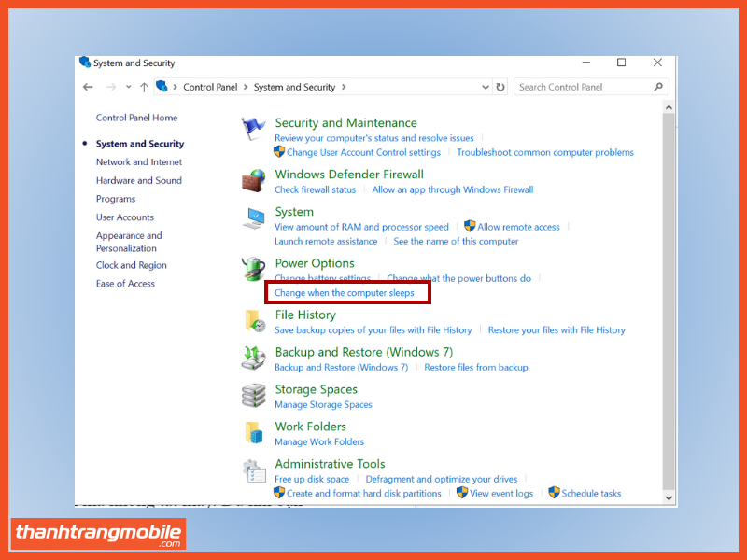Click Save backup copies with File History
Image resolution: width=747 pixels, height=560 pixels.
[373, 330]
